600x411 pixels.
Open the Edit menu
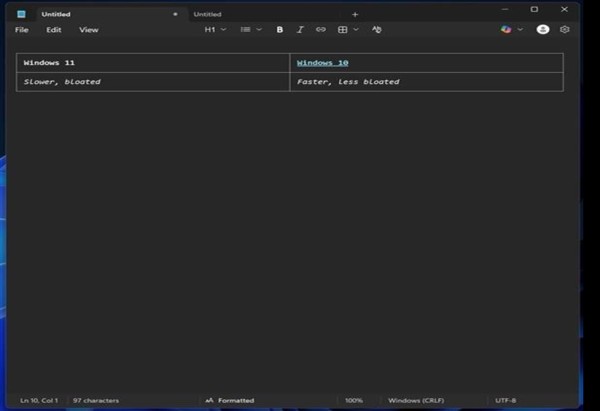[x=54, y=29]
